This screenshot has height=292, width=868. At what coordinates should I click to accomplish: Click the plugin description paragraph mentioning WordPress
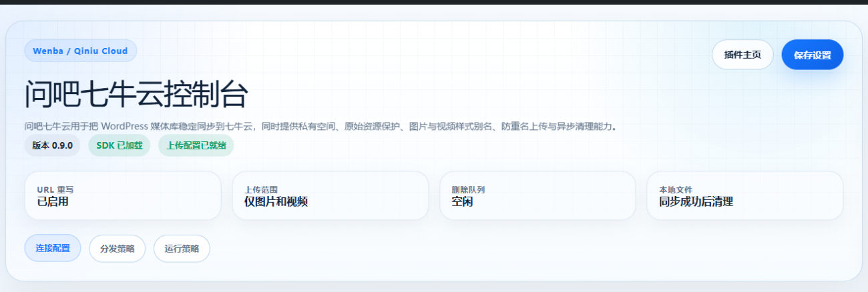click(320, 126)
